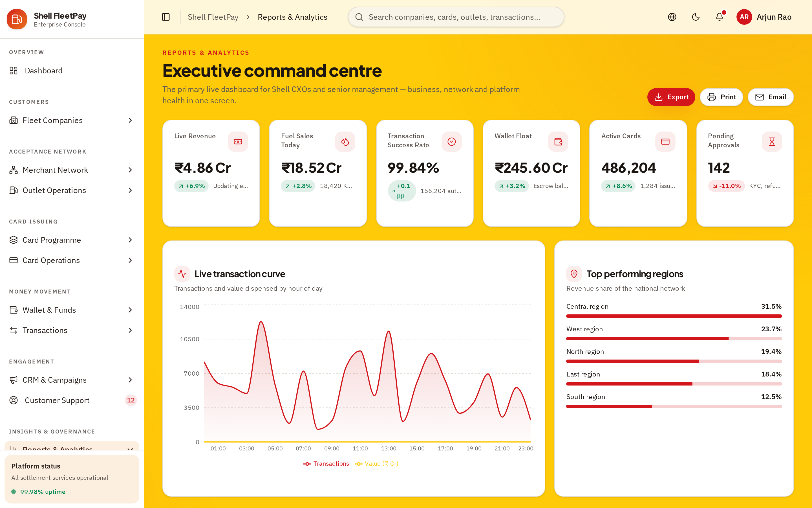Open Arjun Rao profile name

(774, 17)
